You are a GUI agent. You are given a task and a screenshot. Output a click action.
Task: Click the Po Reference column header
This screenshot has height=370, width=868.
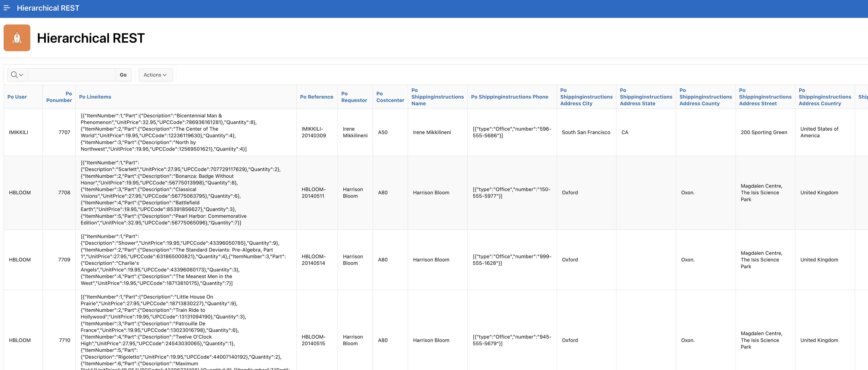tap(316, 97)
